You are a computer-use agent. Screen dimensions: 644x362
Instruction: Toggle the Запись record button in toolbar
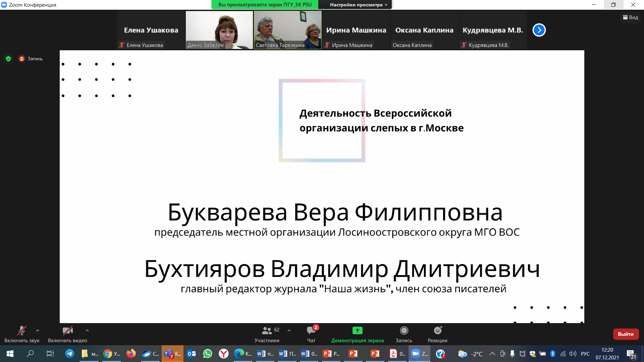click(x=404, y=331)
